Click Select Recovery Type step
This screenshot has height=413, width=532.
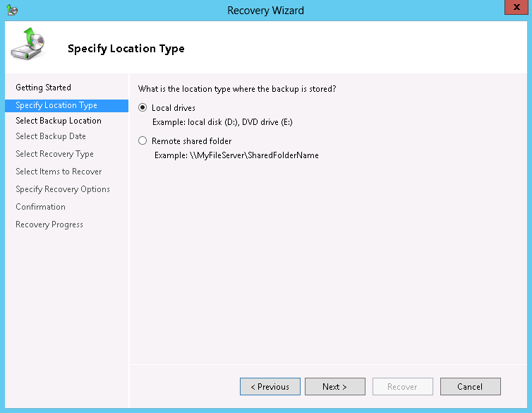point(54,154)
